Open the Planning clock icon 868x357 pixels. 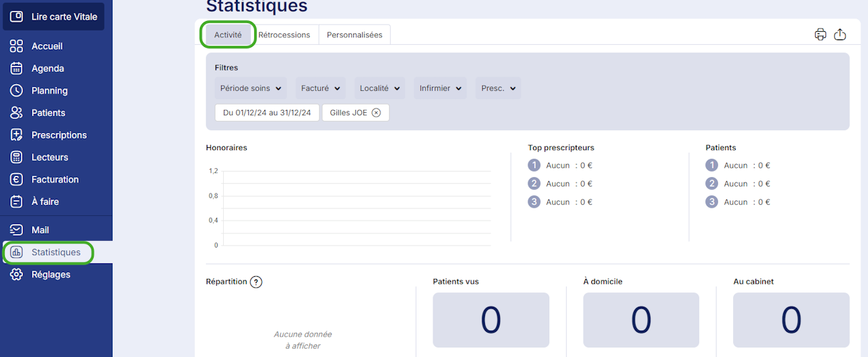(17, 90)
